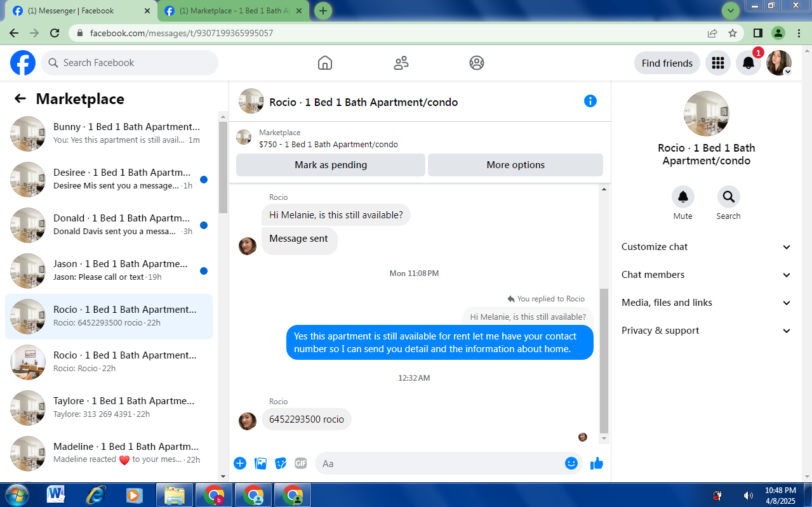
Task: Choose a GIF icon
Action: point(301,463)
